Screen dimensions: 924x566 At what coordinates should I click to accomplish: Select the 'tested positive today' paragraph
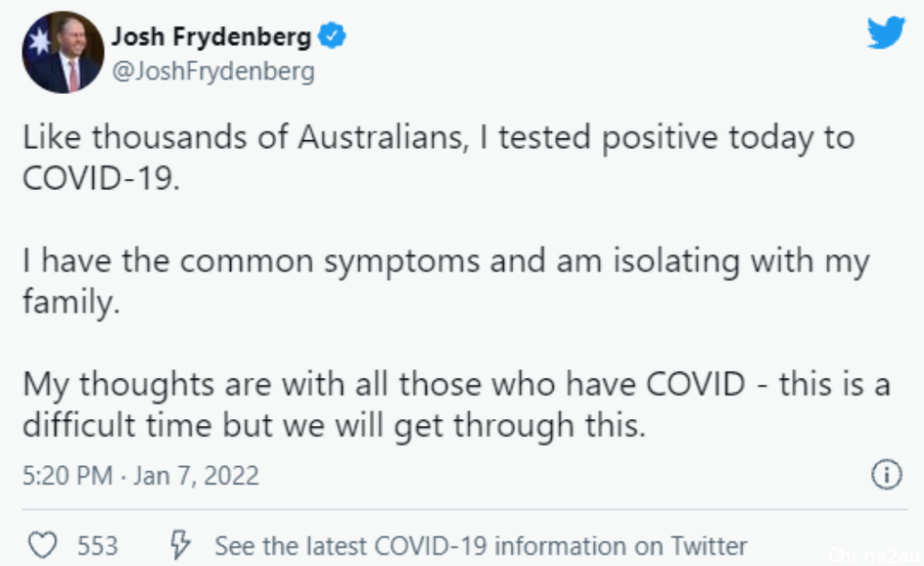(x=438, y=157)
